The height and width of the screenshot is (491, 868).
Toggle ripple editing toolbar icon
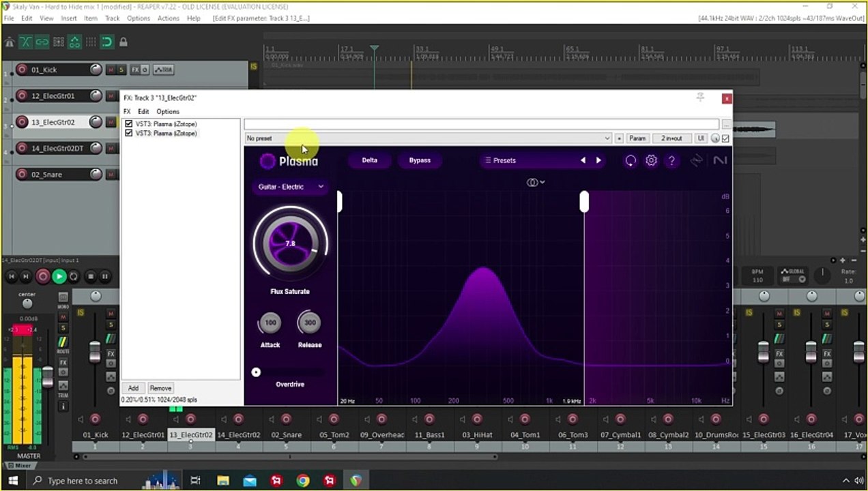tap(59, 42)
